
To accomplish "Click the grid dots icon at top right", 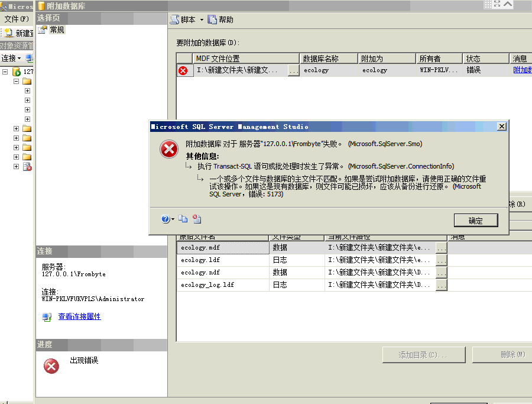I will [488, 4].
